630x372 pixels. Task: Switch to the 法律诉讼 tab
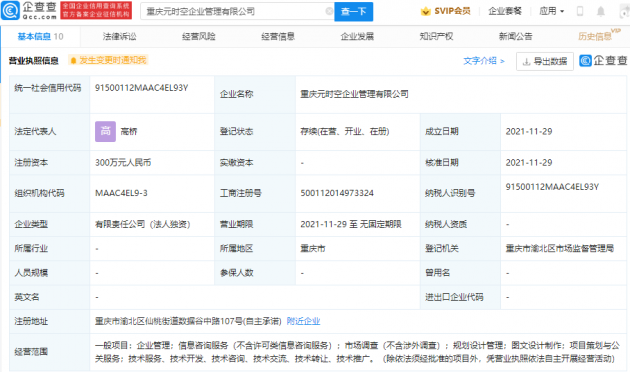[x=119, y=37]
